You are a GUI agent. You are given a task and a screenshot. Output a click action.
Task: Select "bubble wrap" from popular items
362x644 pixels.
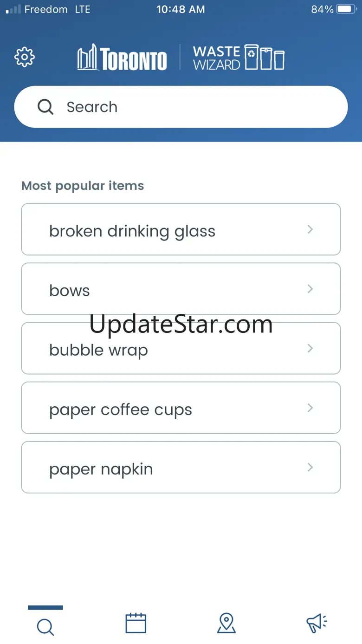[98, 350]
